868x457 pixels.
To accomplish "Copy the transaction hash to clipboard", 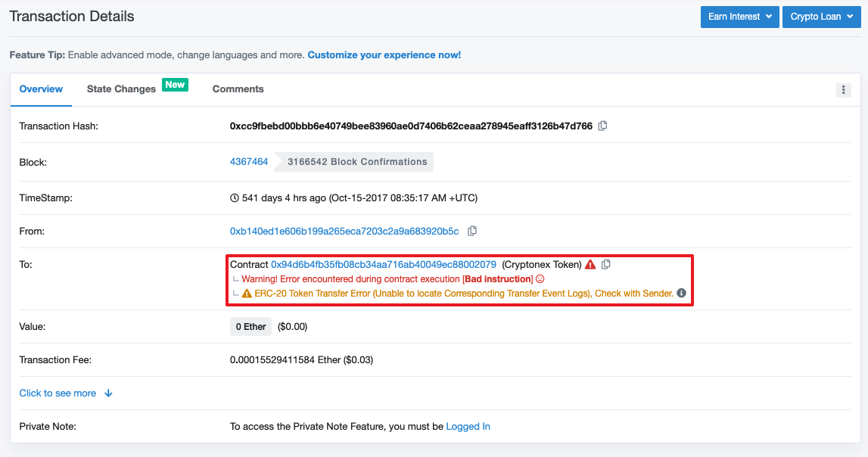I will pyautogui.click(x=603, y=126).
